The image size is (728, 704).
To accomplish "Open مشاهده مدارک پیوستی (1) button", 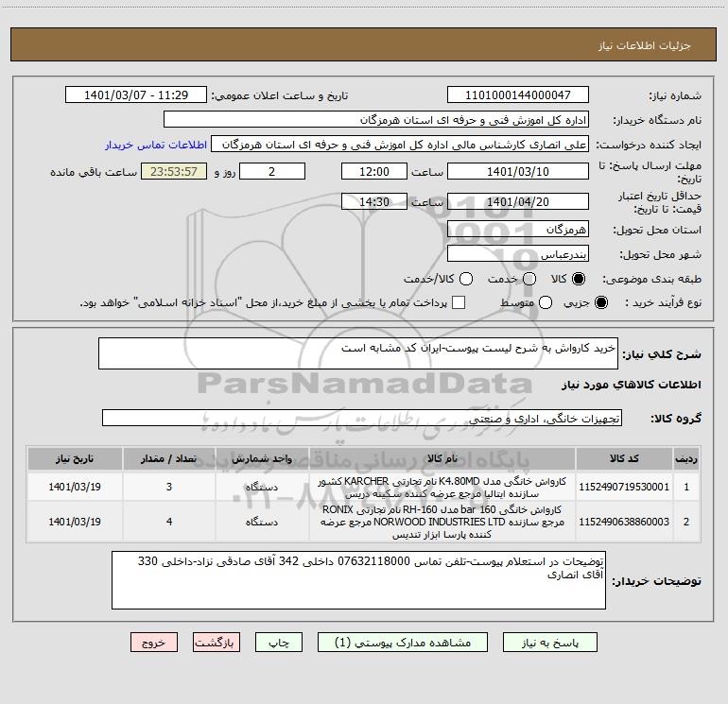I will (403, 643).
